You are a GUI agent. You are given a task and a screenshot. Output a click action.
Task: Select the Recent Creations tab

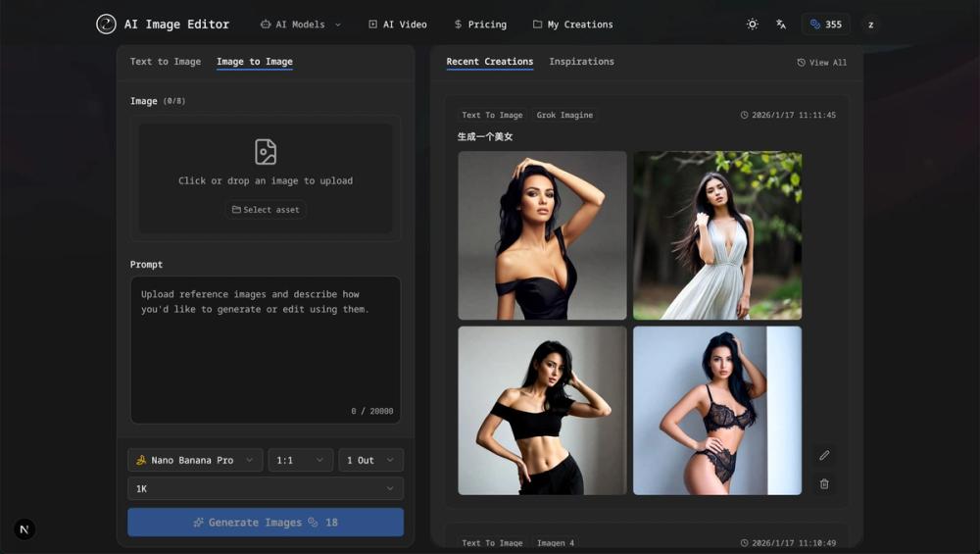489,61
